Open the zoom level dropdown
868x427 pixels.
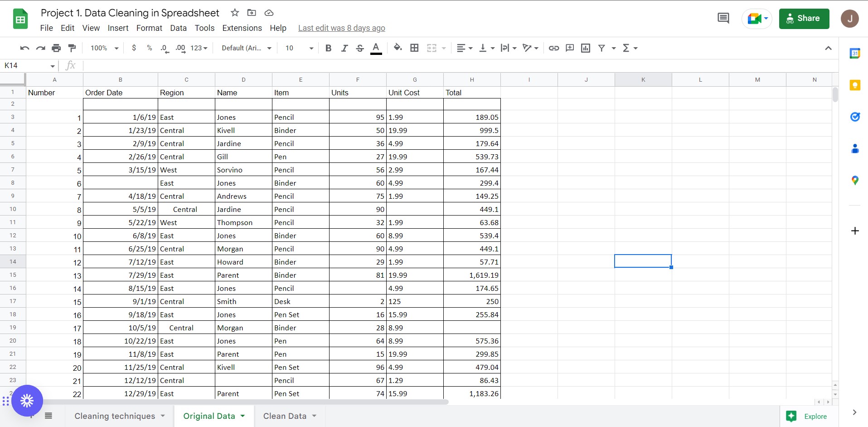(x=105, y=48)
